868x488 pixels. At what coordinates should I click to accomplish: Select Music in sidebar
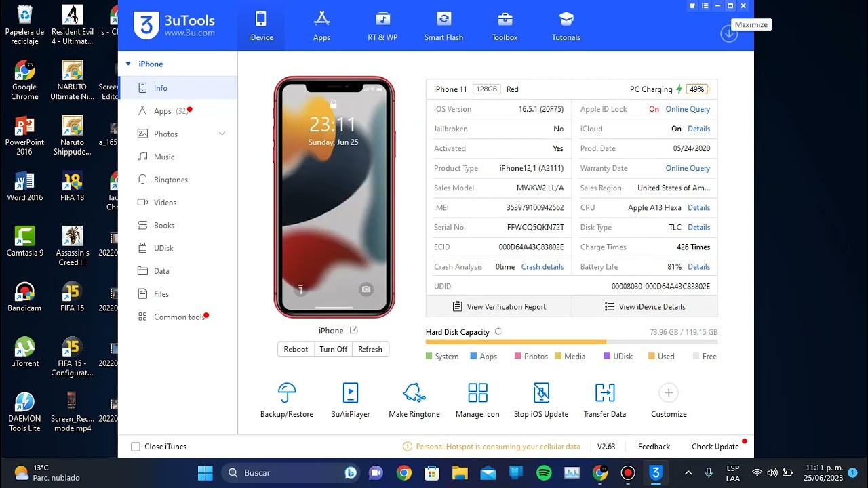point(178,157)
